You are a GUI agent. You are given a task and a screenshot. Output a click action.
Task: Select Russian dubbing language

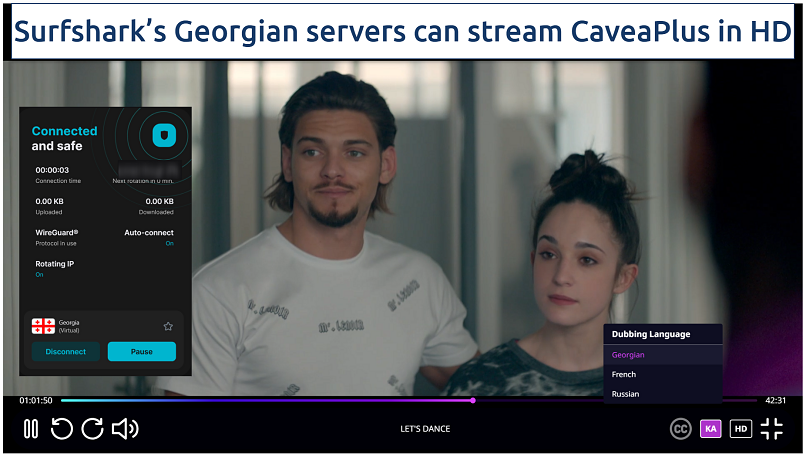pyautogui.click(x=663, y=394)
